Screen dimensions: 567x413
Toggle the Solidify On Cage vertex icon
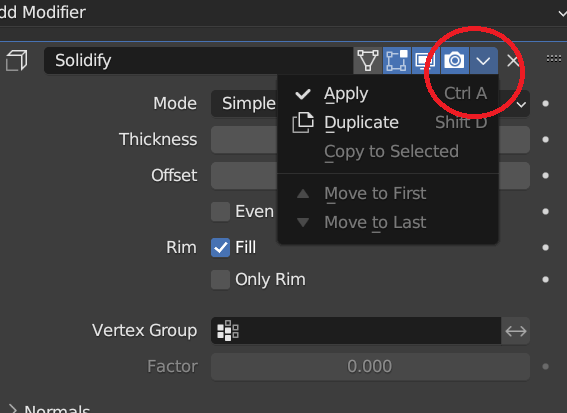pyautogui.click(x=368, y=60)
